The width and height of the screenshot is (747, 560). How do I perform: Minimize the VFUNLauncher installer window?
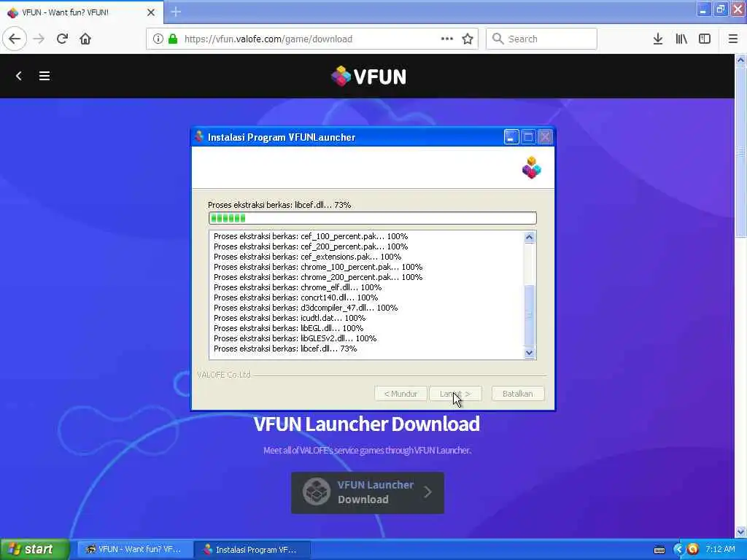pyautogui.click(x=511, y=137)
